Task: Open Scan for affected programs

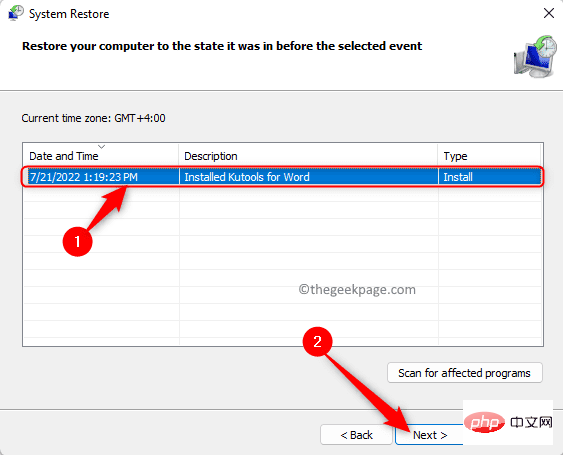Action: pos(465,373)
